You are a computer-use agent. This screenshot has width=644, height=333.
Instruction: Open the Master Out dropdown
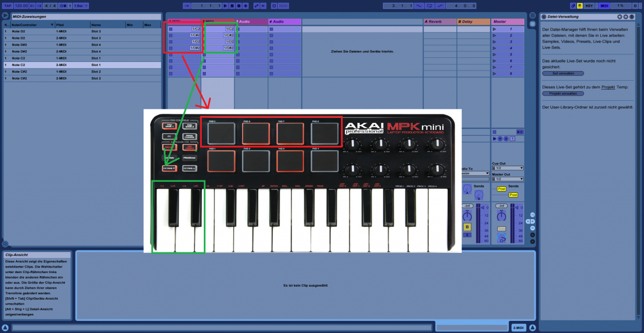[x=508, y=179]
